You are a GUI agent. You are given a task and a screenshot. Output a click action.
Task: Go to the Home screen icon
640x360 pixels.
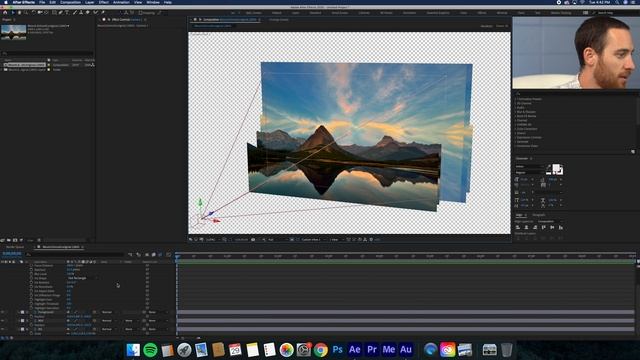click(5, 13)
